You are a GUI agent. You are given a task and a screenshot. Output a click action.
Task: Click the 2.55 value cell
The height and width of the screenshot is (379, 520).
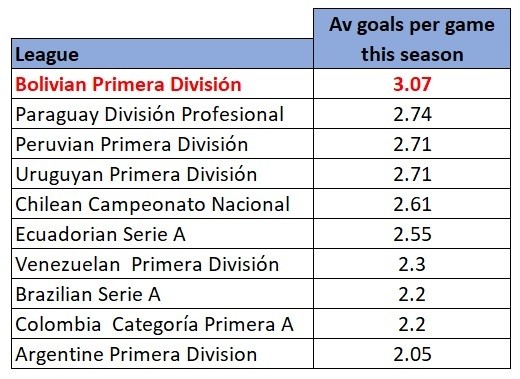(412, 234)
